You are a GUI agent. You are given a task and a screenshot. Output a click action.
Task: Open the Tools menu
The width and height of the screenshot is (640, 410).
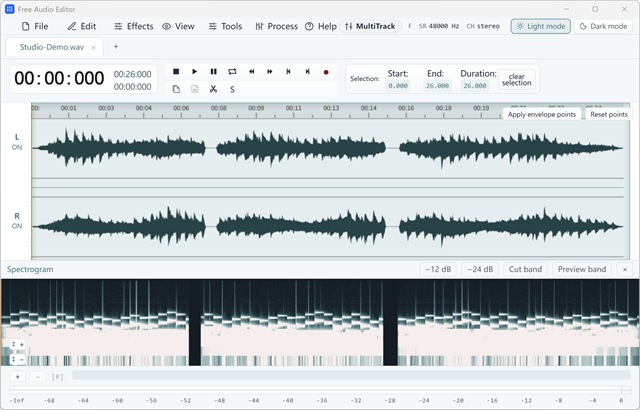coord(226,26)
